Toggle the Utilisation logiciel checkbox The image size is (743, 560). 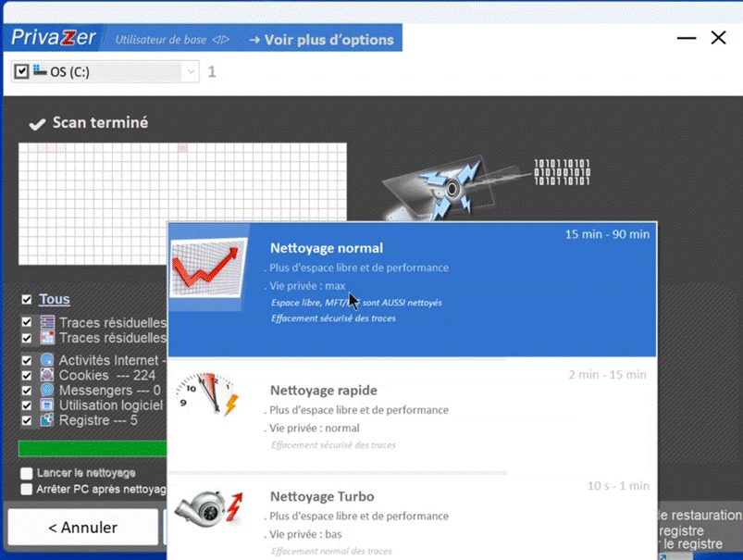coord(27,405)
